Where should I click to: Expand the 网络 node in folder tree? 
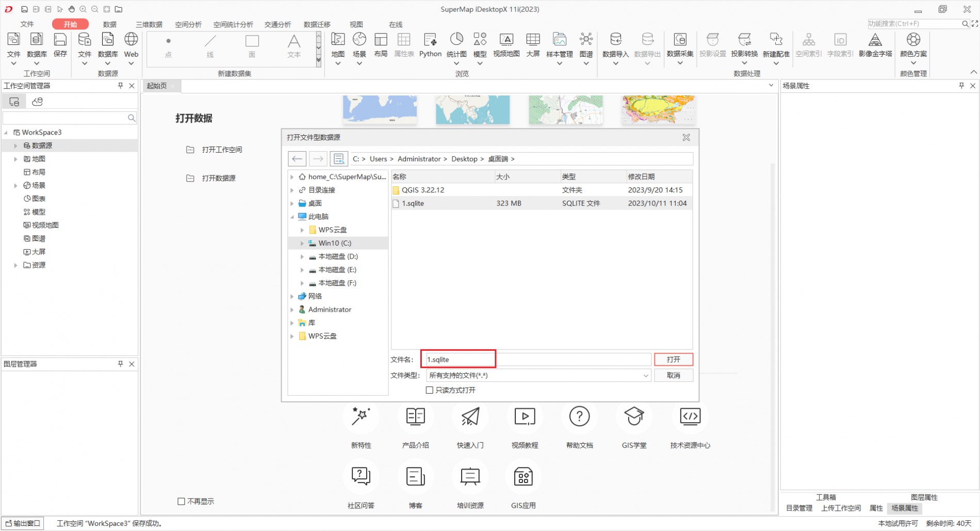(x=292, y=296)
